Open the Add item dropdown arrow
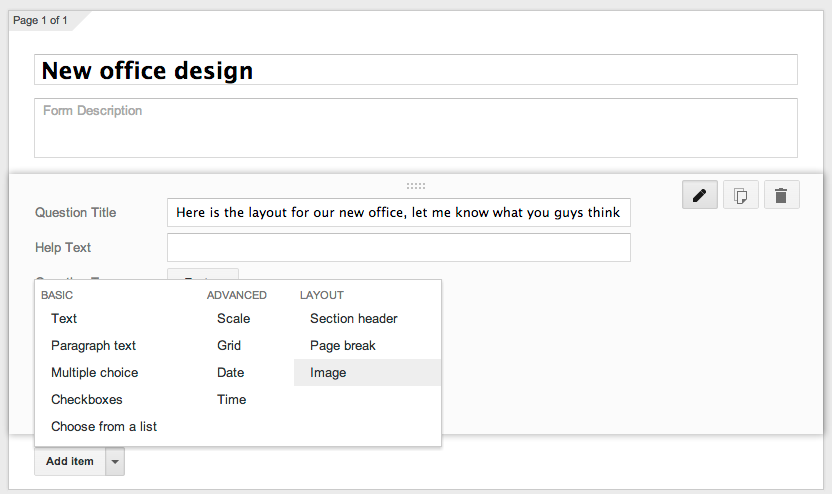Screen dimensions: 832x494 pyautogui.click(x=115, y=462)
